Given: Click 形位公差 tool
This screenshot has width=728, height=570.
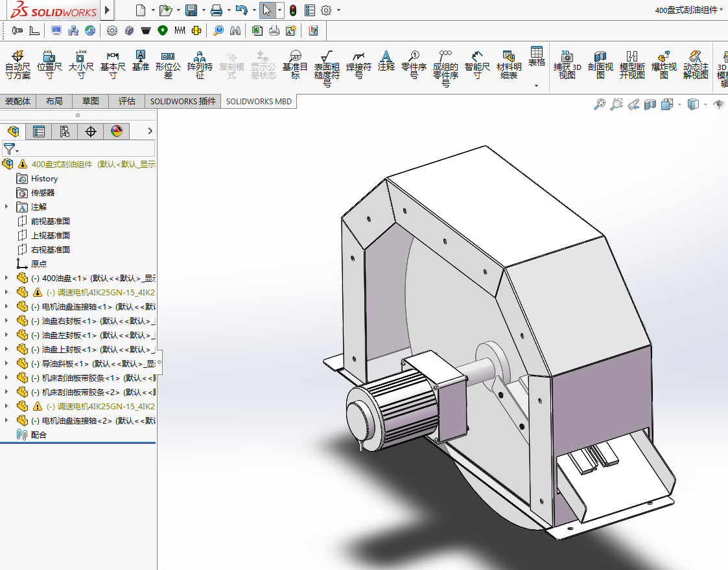Looking at the screenshot, I should click(168, 65).
